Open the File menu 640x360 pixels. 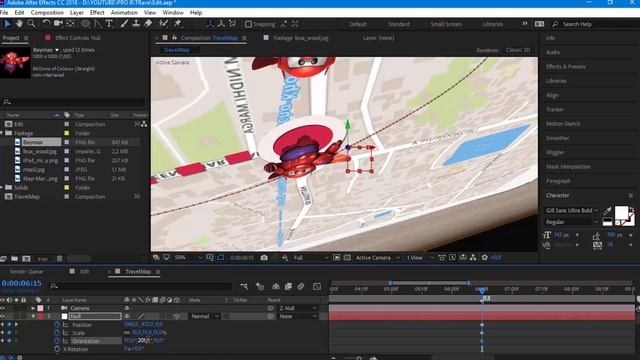(4, 13)
